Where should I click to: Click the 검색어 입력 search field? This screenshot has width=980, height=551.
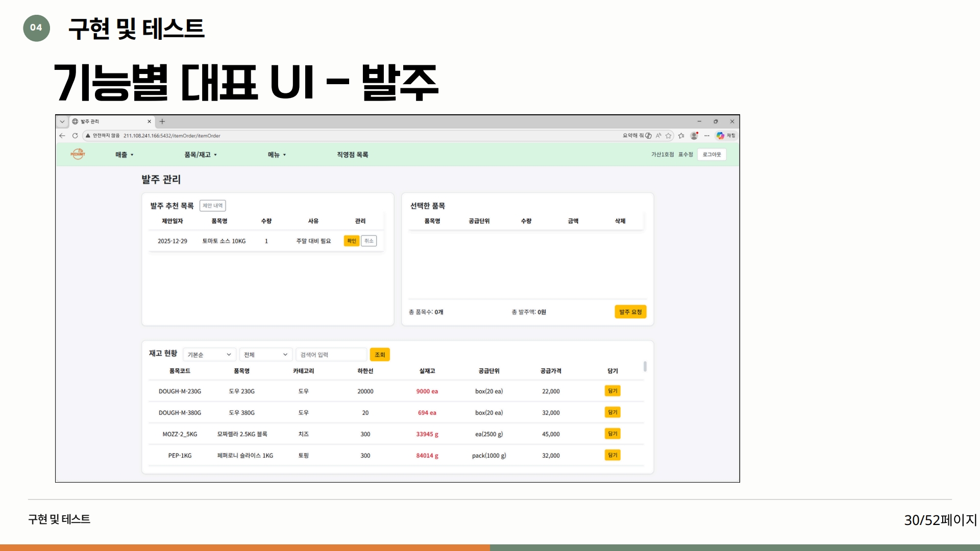331,355
